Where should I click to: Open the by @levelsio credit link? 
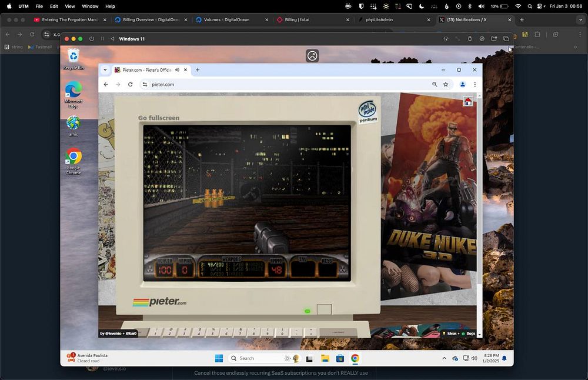[x=119, y=333]
